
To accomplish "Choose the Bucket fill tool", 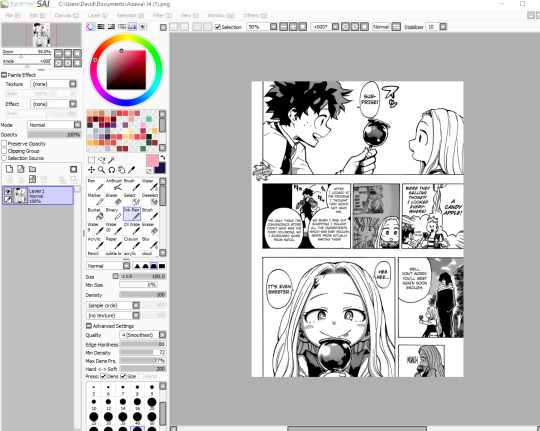I will pyautogui.click(x=95, y=214).
